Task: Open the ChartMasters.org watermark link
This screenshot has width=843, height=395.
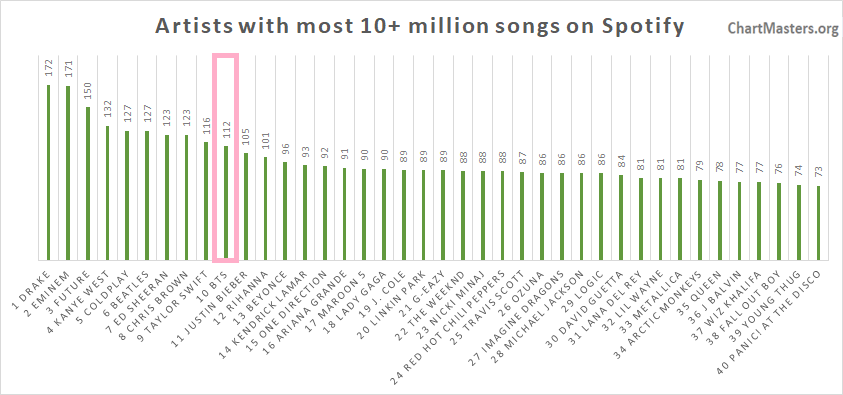Action: point(783,28)
